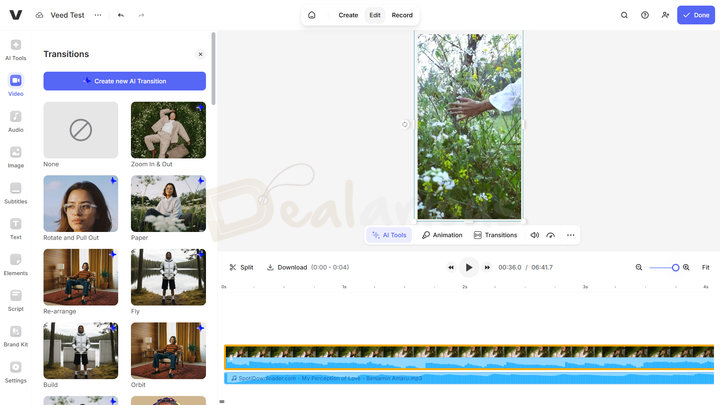Image resolution: width=720 pixels, height=405 pixels.
Task: Click the home icon in top bar
Action: 312,15
